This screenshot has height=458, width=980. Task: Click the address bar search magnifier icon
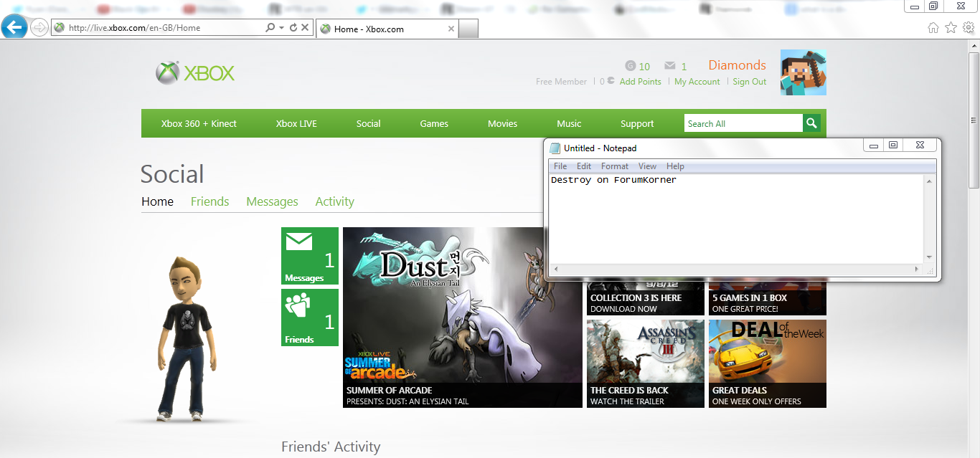270,28
